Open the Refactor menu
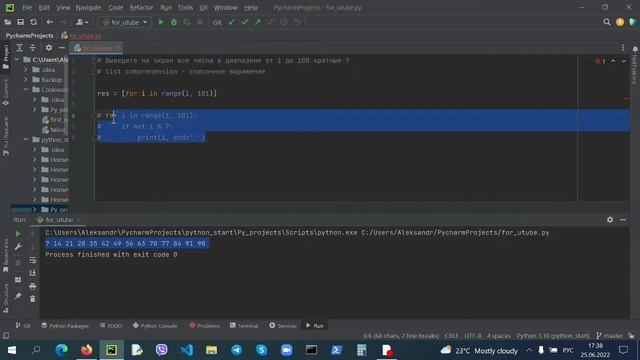Screen dimensions: 640x360 pos(141,7)
